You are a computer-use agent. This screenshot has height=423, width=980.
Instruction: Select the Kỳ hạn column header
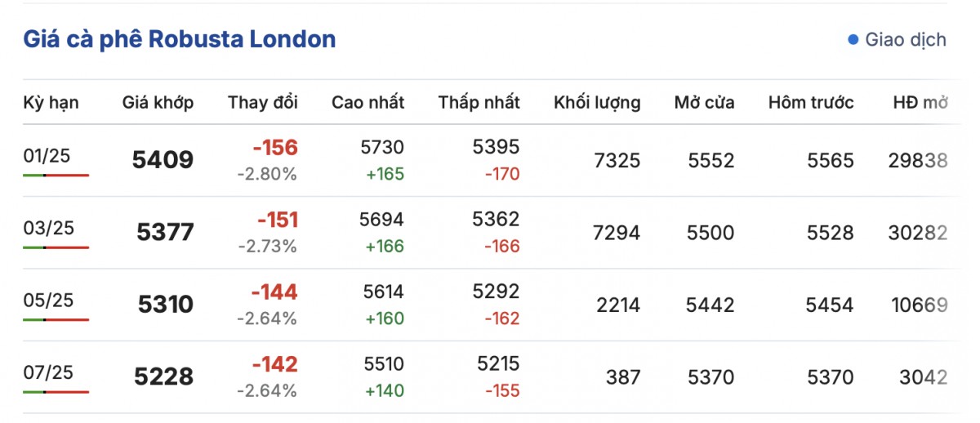(x=51, y=103)
